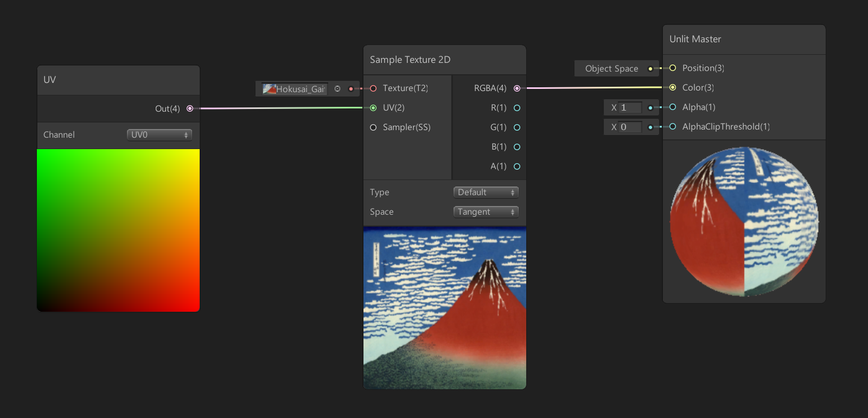Open the Type dropdown showing Default

coord(486,192)
